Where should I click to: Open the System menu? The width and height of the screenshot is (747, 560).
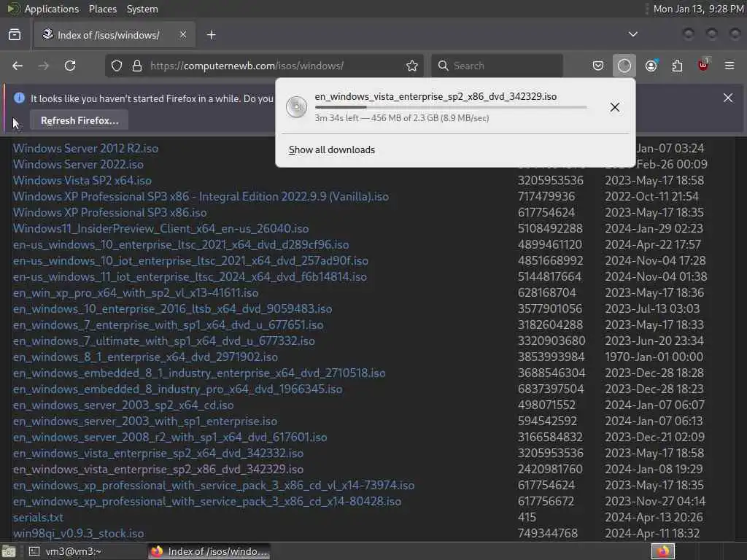pos(142,9)
